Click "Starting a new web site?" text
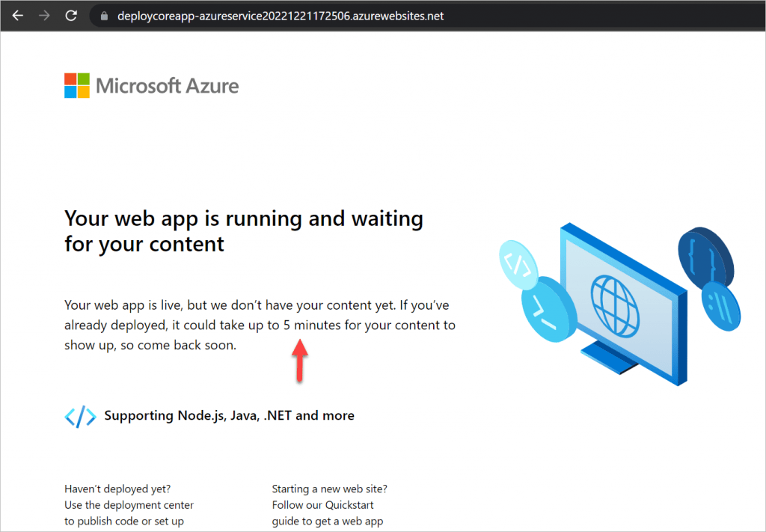The image size is (766, 532). coord(330,489)
